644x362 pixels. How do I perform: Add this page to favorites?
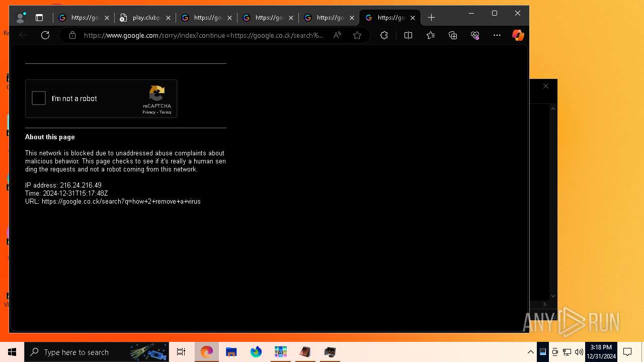coord(357,35)
